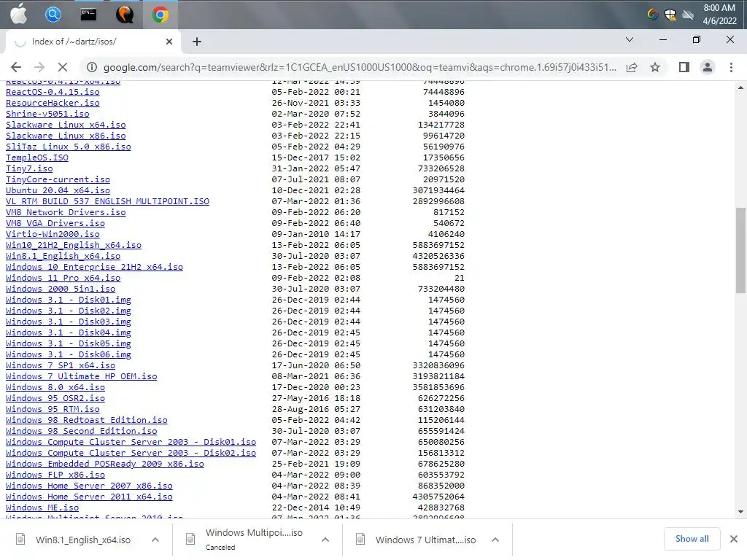Viewport: 747px width, 560px height.
Task: Open the Chrome profile avatar menu
Action: 708,67
